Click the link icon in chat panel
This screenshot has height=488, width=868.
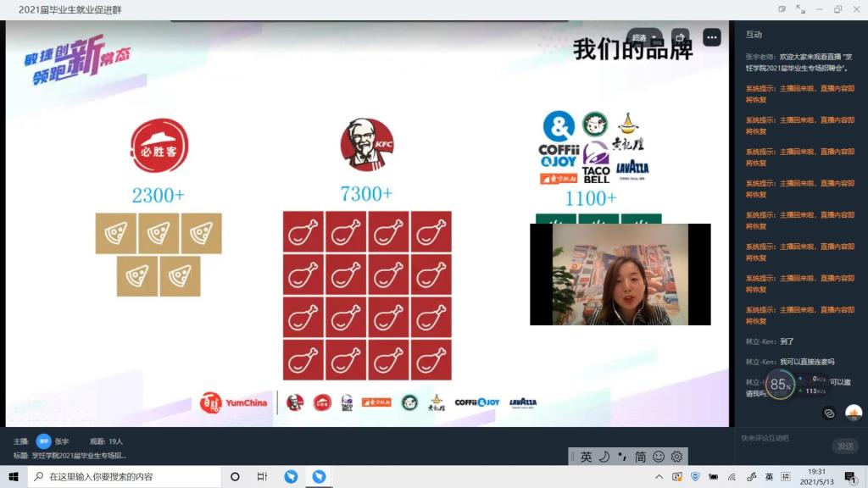tap(829, 413)
